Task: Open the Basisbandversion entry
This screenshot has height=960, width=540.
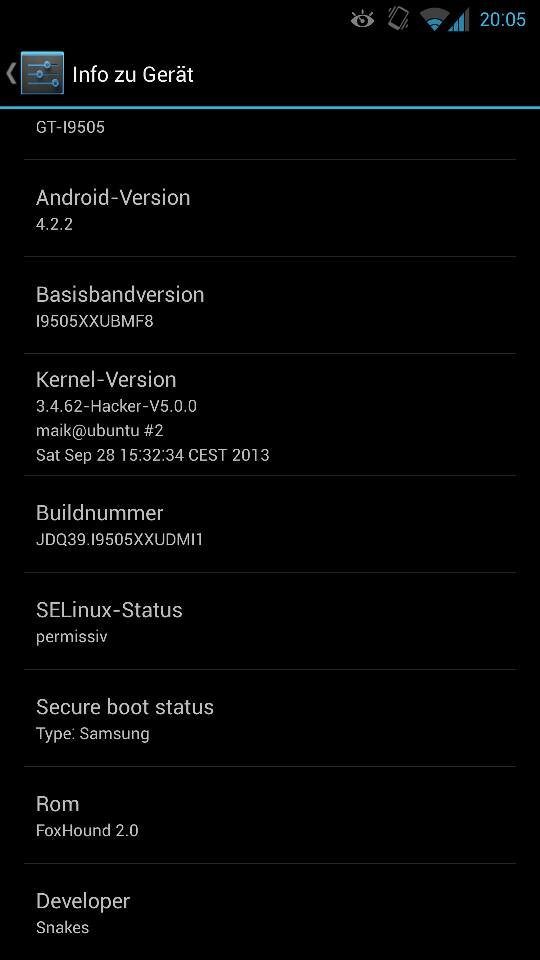Action: [x=270, y=305]
